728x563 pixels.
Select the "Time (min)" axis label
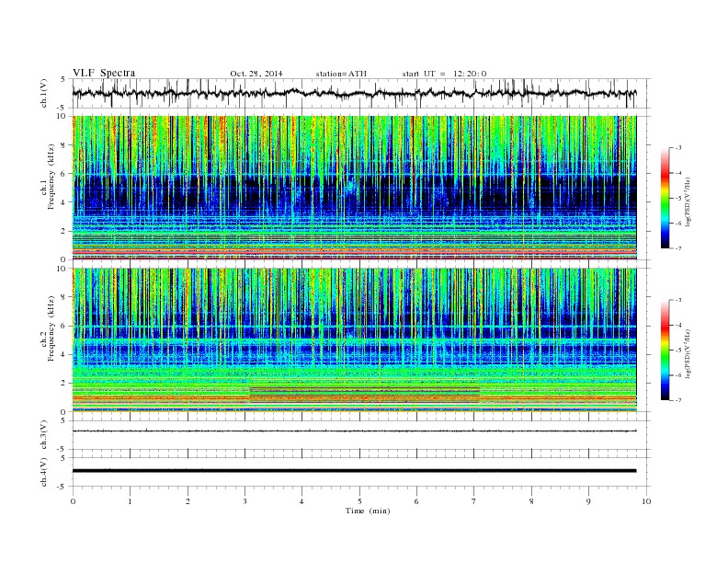(368, 511)
